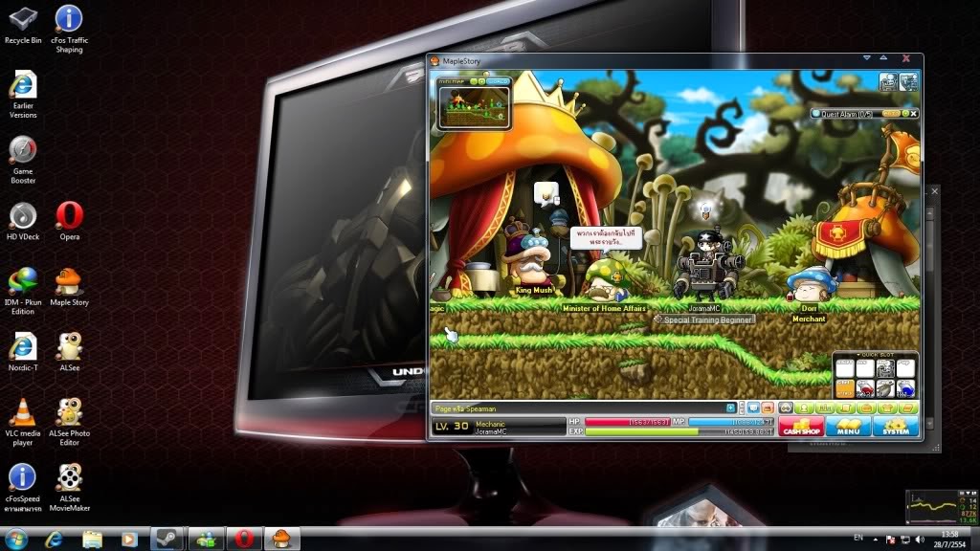
Task: Open ALSee Photo Editor desktop icon
Action: click(x=69, y=422)
